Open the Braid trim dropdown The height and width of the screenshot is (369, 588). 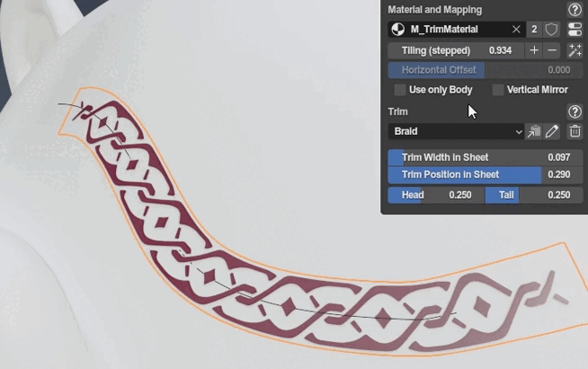tap(456, 131)
